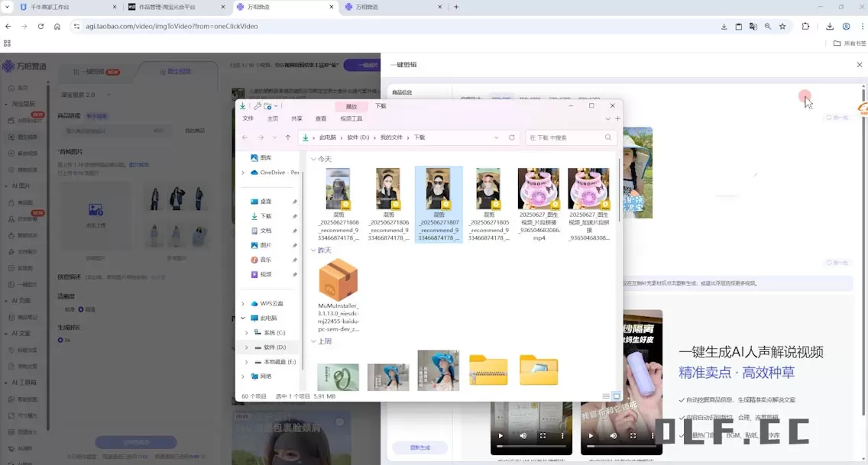This screenshot has height=465, width=868.
Task: Click the refresh icon in Explorer address bar
Action: tap(513, 137)
